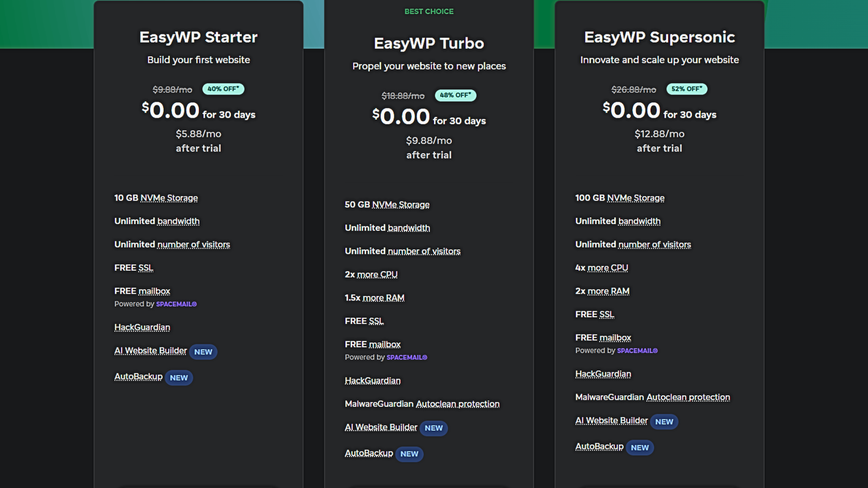Screen dimensions: 868x488
Task: Click NEW badge beside Turbo AI Website Builder
Action: point(434,428)
